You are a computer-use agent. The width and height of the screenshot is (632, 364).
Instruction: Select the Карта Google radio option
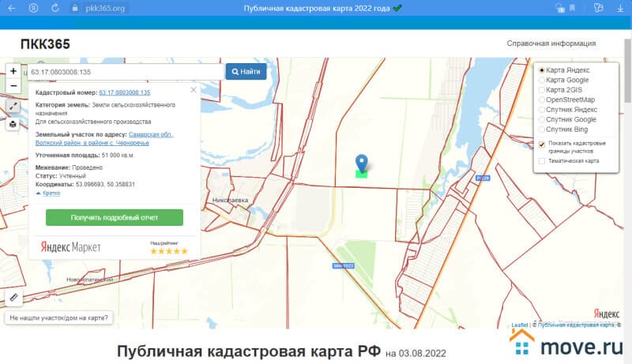point(542,80)
